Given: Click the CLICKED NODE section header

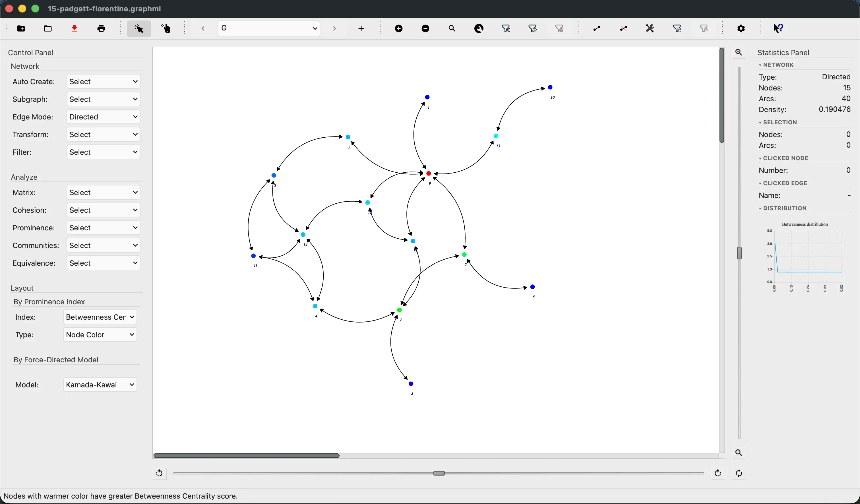Looking at the screenshot, I should 785,158.
